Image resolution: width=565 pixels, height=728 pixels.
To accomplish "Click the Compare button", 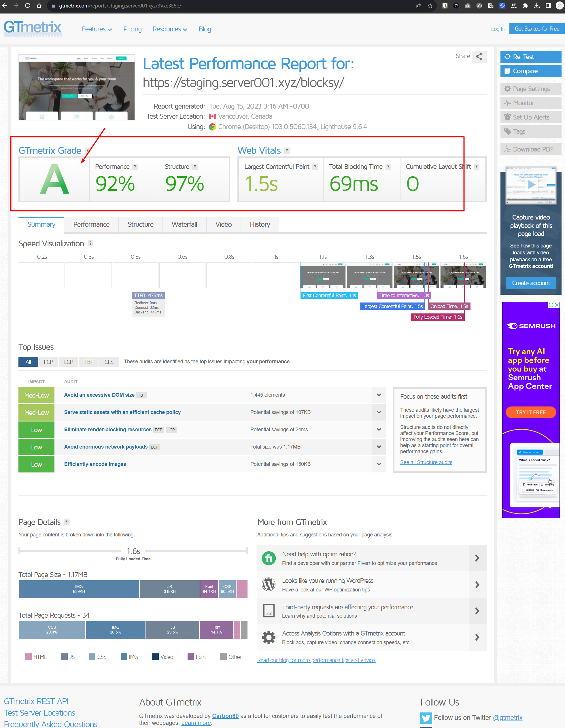I will coord(531,71).
